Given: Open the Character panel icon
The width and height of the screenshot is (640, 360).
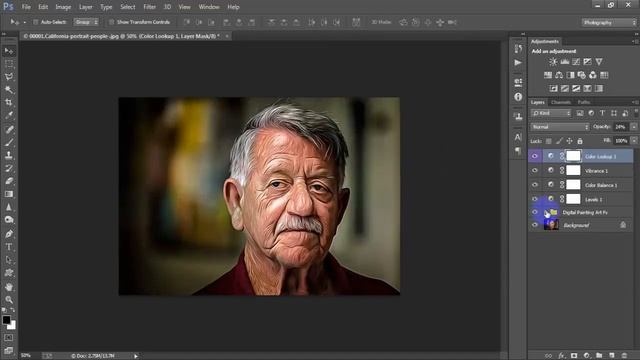Looking at the screenshot, I should pyautogui.click(x=518, y=137).
